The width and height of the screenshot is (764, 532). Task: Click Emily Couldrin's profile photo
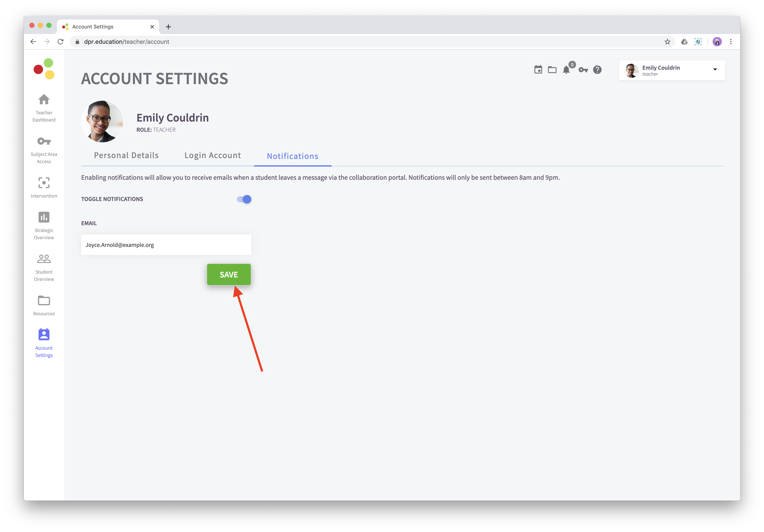pyautogui.click(x=102, y=122)
